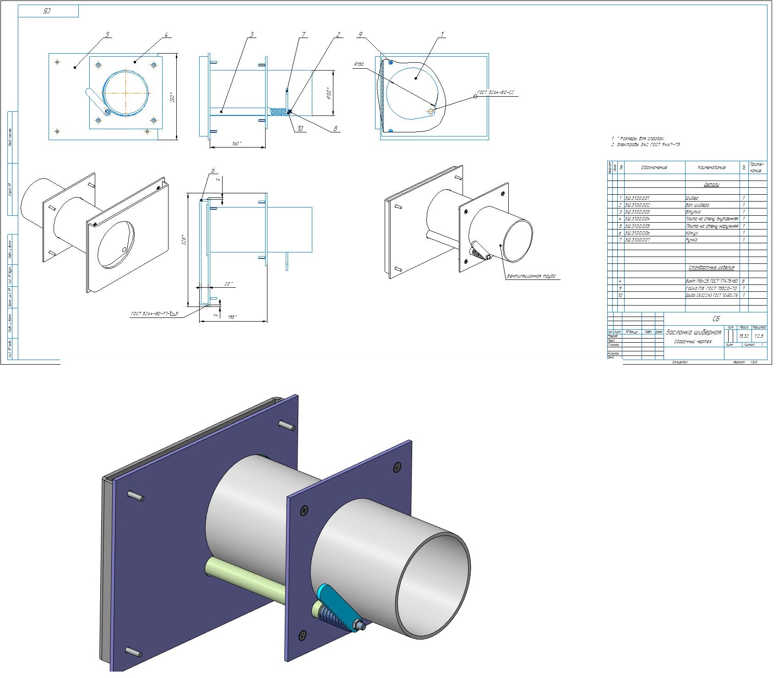Click callout number 5 above the front view

pyautogui.click(x=108, y=34)
